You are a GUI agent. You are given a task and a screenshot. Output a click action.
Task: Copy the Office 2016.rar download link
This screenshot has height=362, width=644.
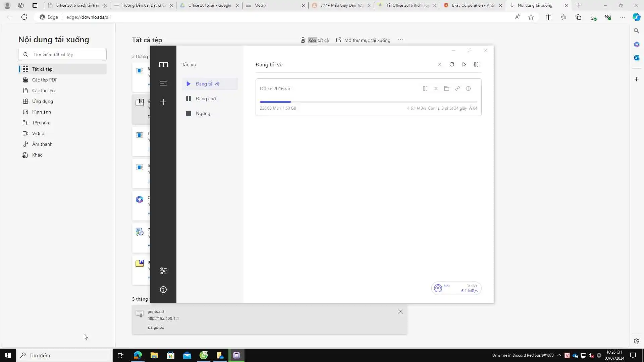coord(457,88)
